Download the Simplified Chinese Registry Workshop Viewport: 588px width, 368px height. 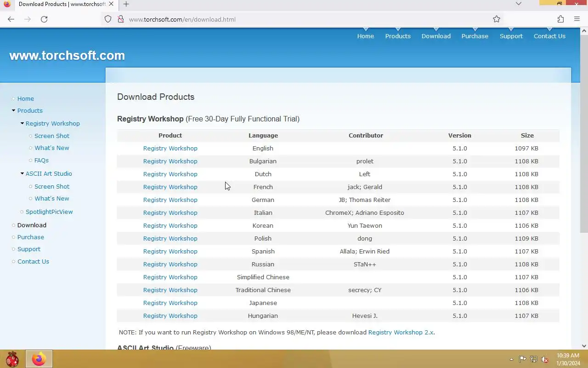(170, 277)
